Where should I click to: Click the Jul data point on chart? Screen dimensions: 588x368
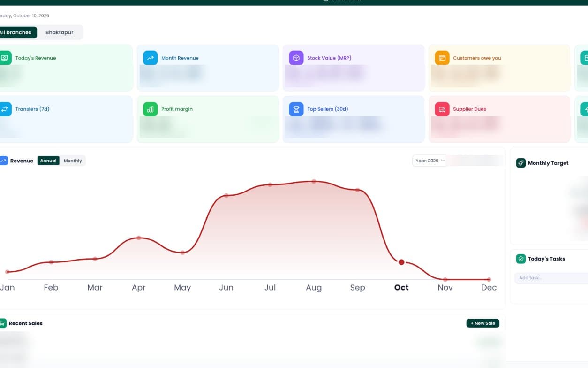[270, 184]
